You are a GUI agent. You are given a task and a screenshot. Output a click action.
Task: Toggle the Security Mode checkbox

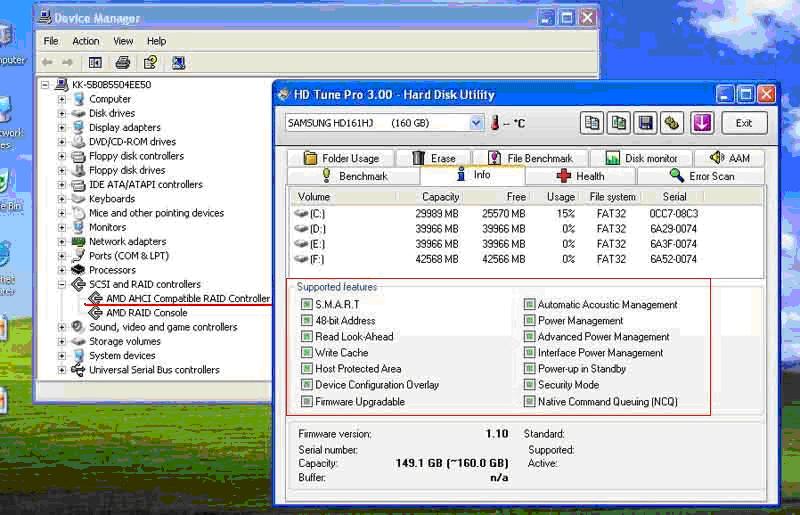click(529, 384)
